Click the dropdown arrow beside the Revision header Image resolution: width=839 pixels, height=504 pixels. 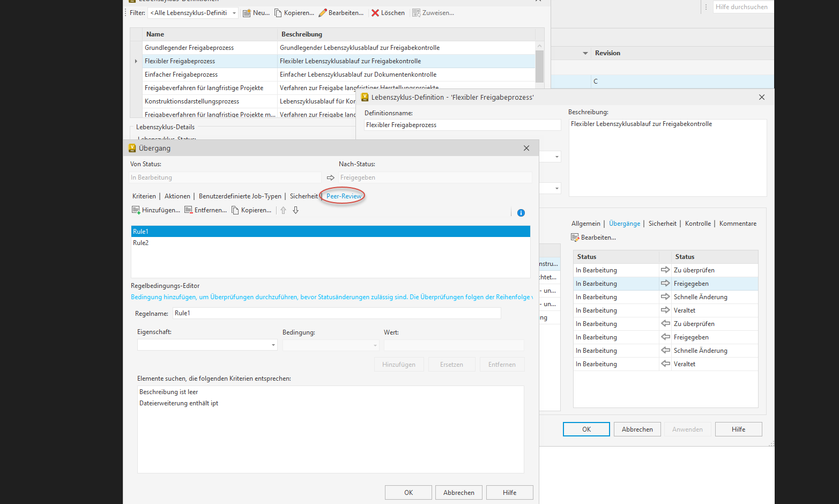585,53
